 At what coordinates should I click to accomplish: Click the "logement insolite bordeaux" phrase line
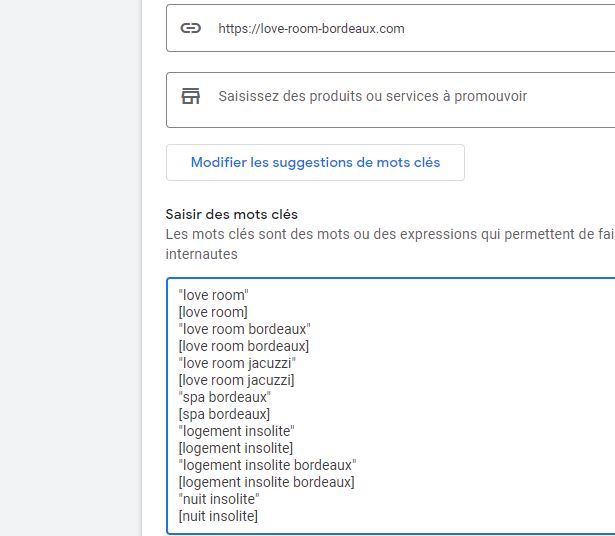[268, 465]
